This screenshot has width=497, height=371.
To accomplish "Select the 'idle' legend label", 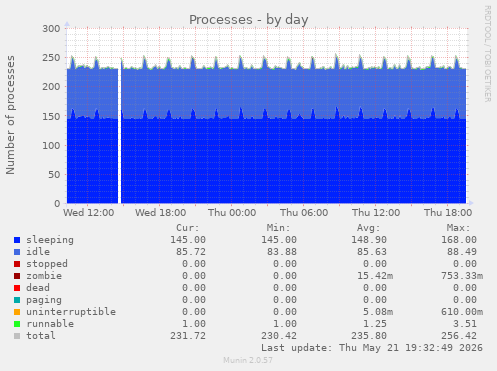I will point(38,252).
